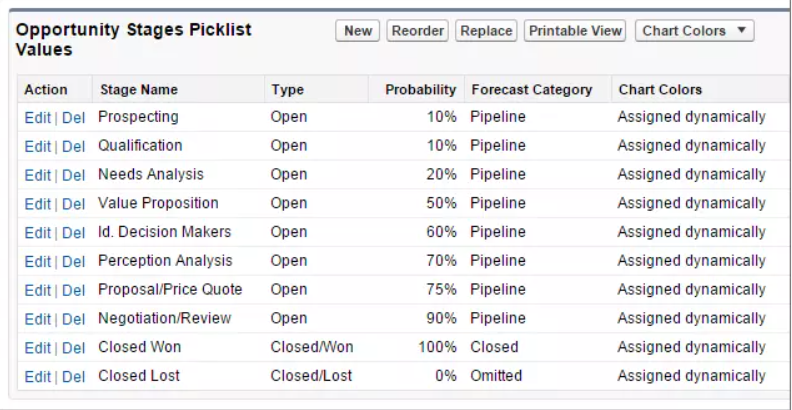Click the Probability column header
792x410 pixels.
420,90
